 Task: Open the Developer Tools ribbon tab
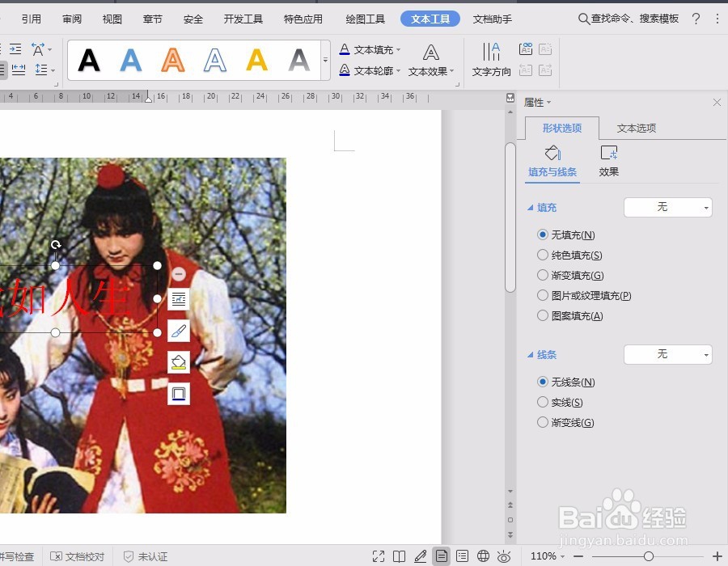click(243, 19)
